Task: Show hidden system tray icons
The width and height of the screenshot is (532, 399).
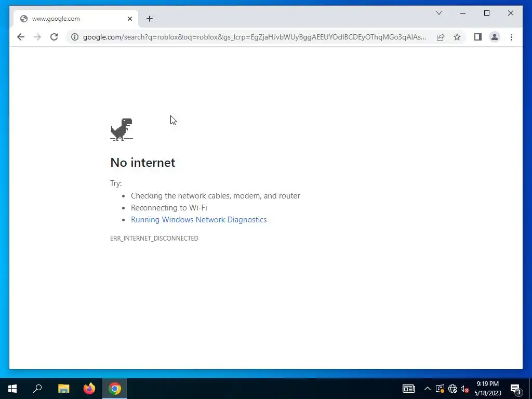Action: click(x=428, y=389)
